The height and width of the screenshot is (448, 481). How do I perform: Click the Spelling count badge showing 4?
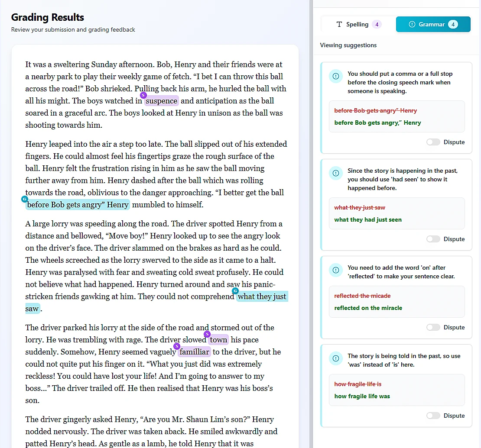pyautogui.click(x=377, y=25)
